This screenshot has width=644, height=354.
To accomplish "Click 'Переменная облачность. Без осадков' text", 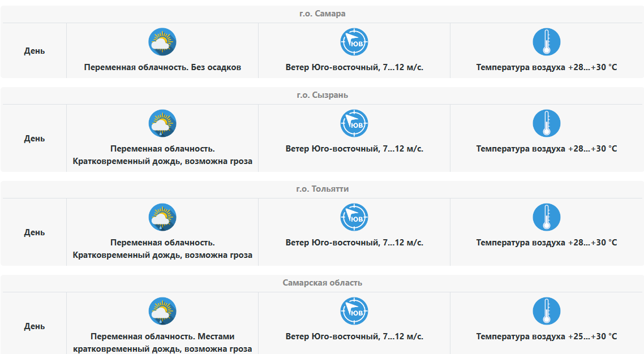I will tap(162, 67).
